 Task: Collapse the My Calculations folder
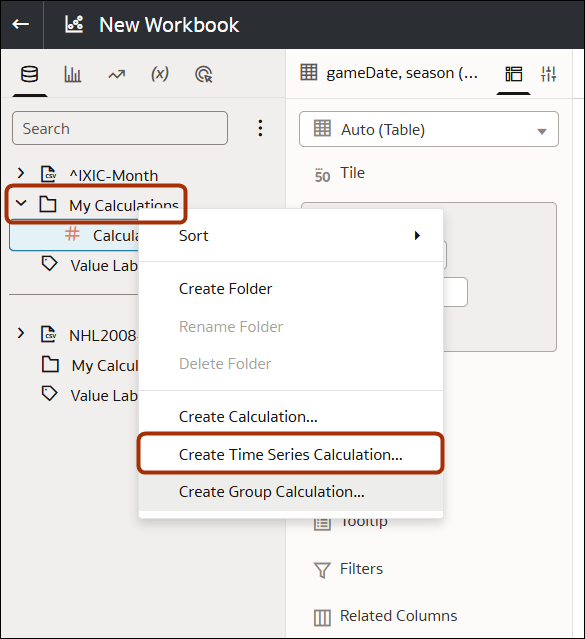21,203
